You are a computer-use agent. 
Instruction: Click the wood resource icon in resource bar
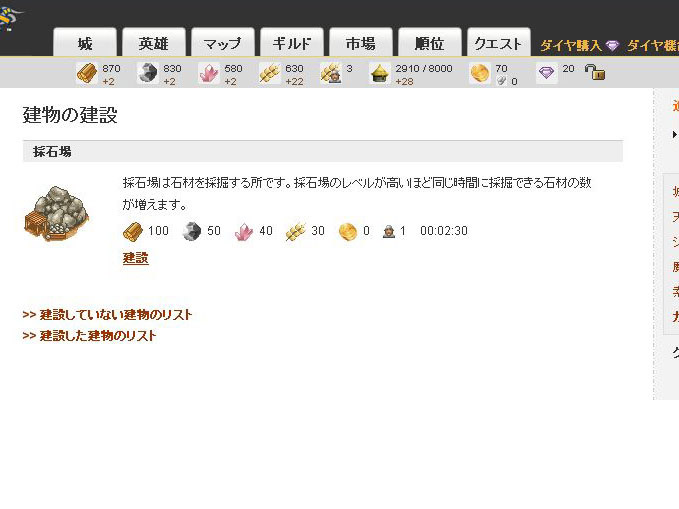(x=87, y=73)
